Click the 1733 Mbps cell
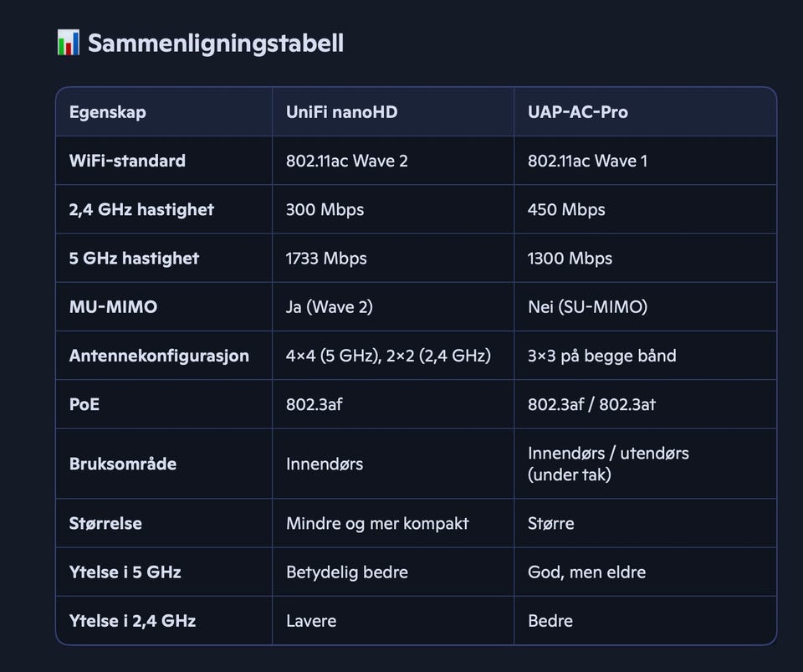The image size is (803, 672). (x=326, y=258)
